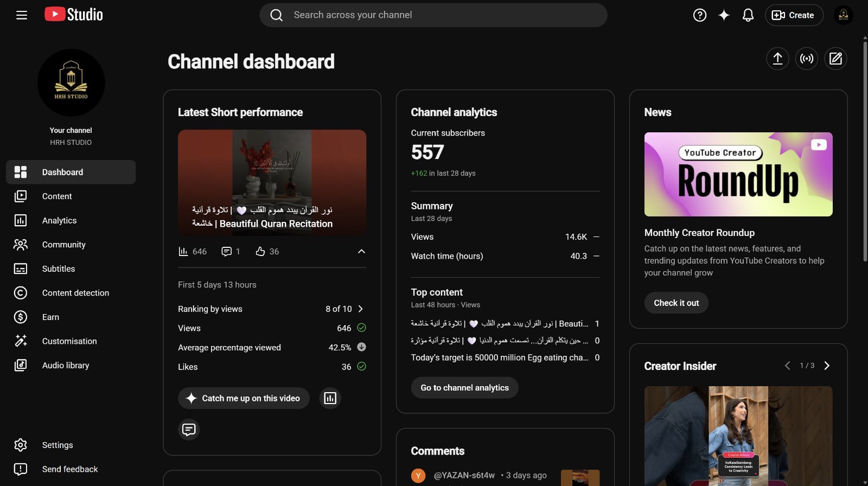Image resolution: width=868 pixels, height=486 pixels.
Task: Open Today's target is 50000 million Egg row
Action: [x=505, y=357]
